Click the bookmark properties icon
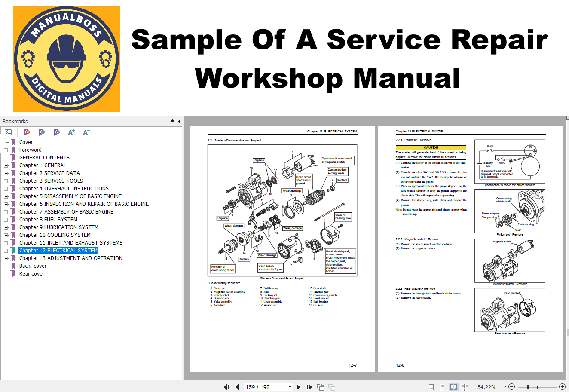This screenshot has width=569, height=392. point(57,132)
